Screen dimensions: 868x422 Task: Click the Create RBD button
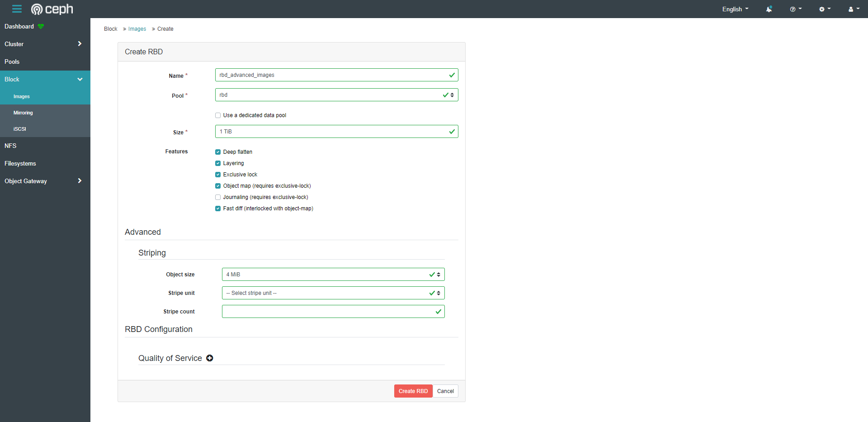[x=413, y=391]
